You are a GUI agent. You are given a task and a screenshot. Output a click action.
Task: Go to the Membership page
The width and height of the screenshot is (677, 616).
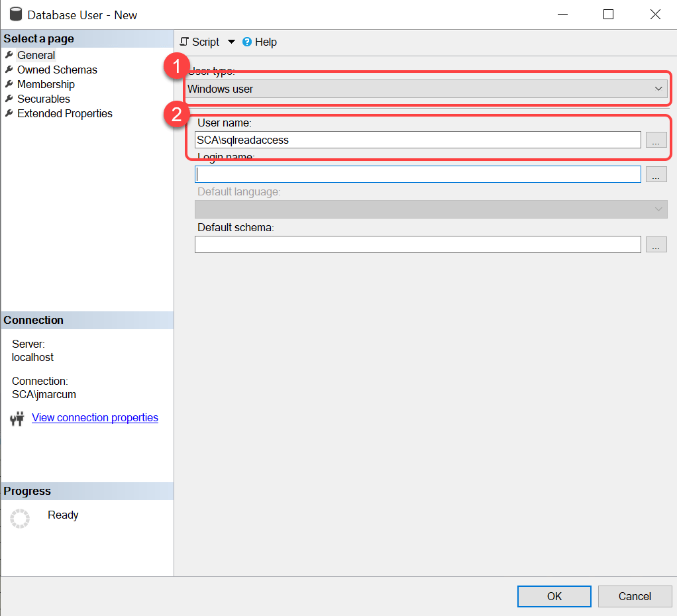pyautogui.click(x=46, y=85)
